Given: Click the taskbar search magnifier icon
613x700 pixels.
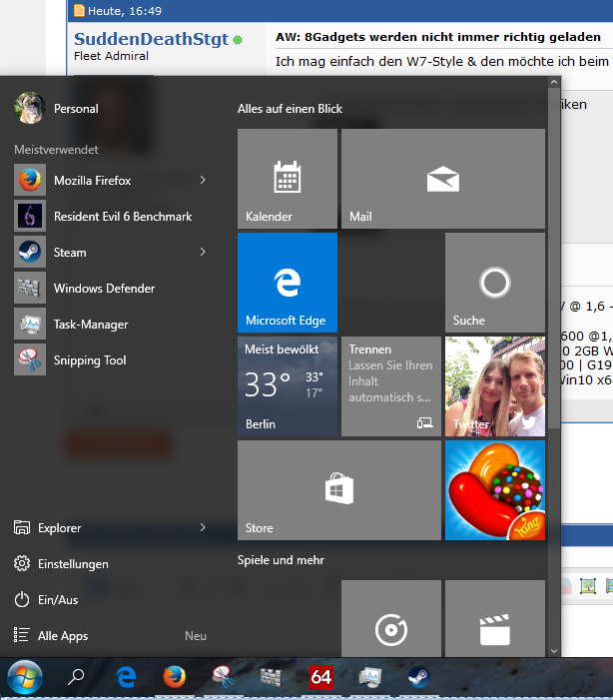Looking at the screenshot, I should click(76, 677).
